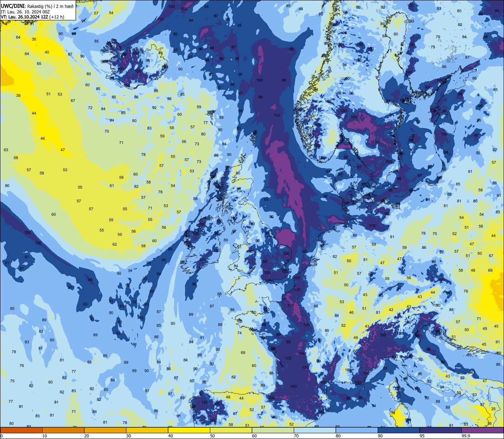Click the 60–70 pale green legend swatch
Viewport: 504px width, 439px height.
pos(272,430)
